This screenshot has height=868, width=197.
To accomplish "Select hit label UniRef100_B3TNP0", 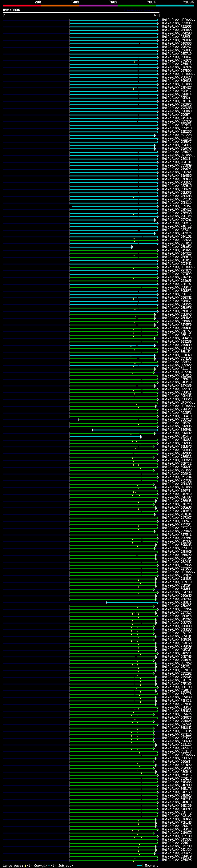I will click(x=177, y=765).
